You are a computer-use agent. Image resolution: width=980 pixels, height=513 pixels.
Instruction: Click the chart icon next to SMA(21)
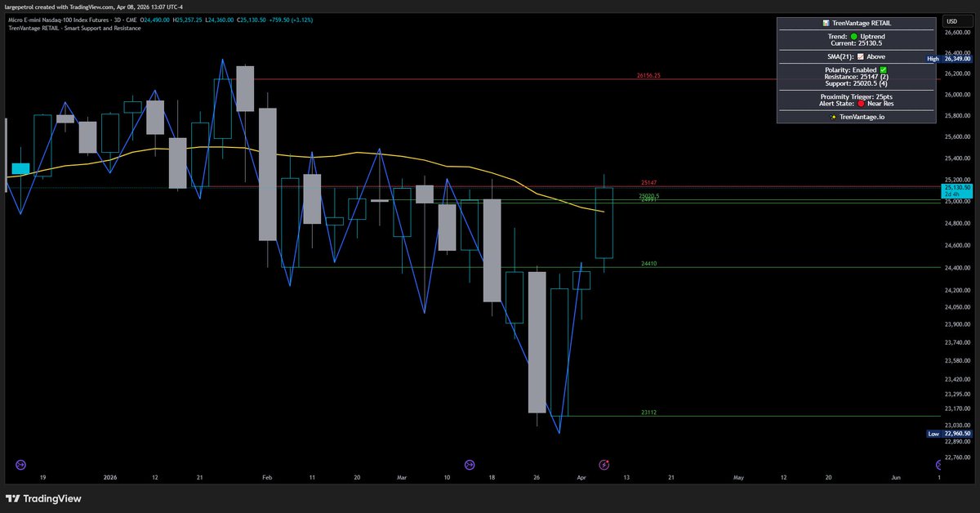(x=860, y=57)
